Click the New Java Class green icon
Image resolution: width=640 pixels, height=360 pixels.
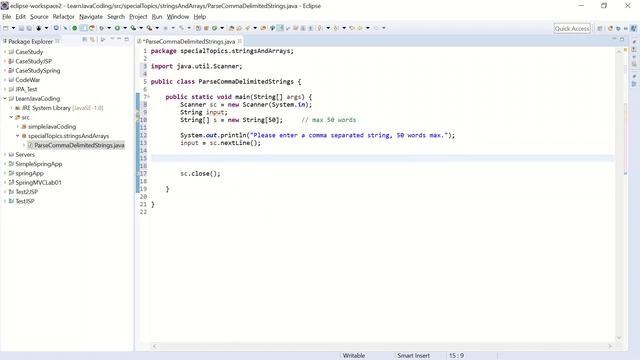coord(214,28)
